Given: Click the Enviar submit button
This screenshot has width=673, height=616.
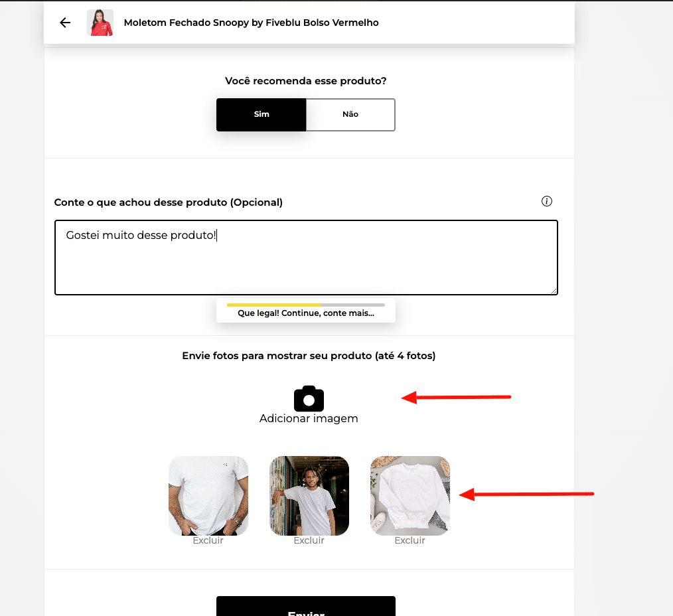Looking at the screenshot, I should click(305, 607).
